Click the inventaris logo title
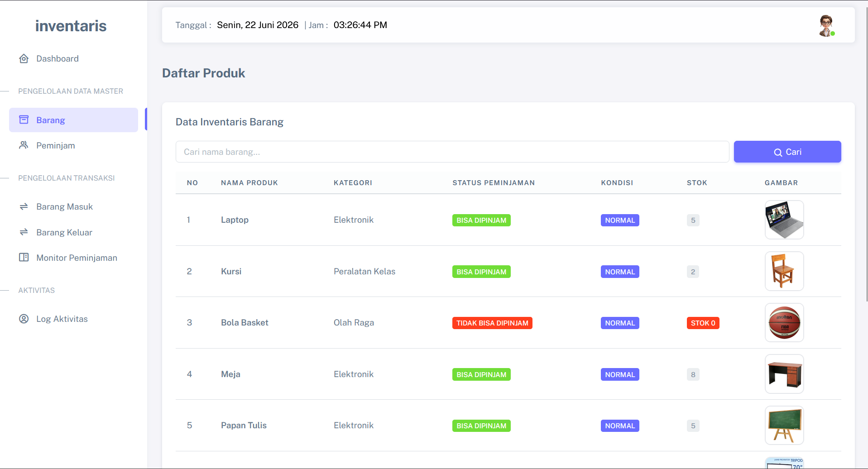Screen dimensions: 868x469 point(71,26)
